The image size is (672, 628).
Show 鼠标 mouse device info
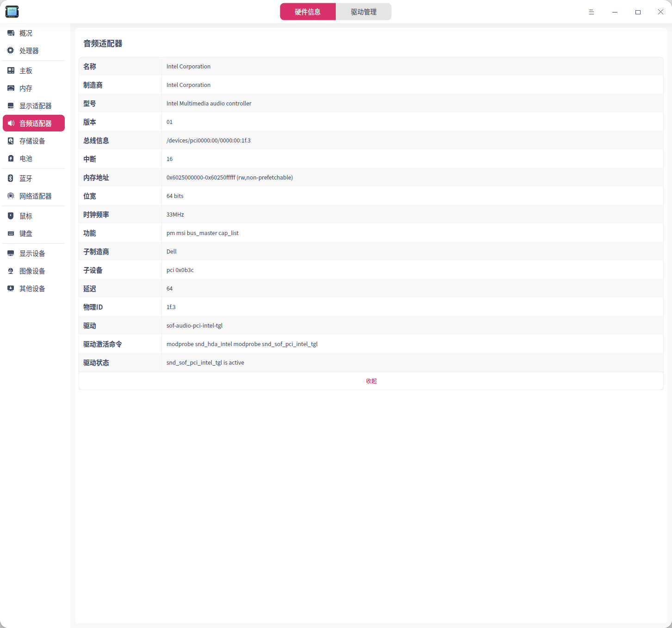point(34,216)
